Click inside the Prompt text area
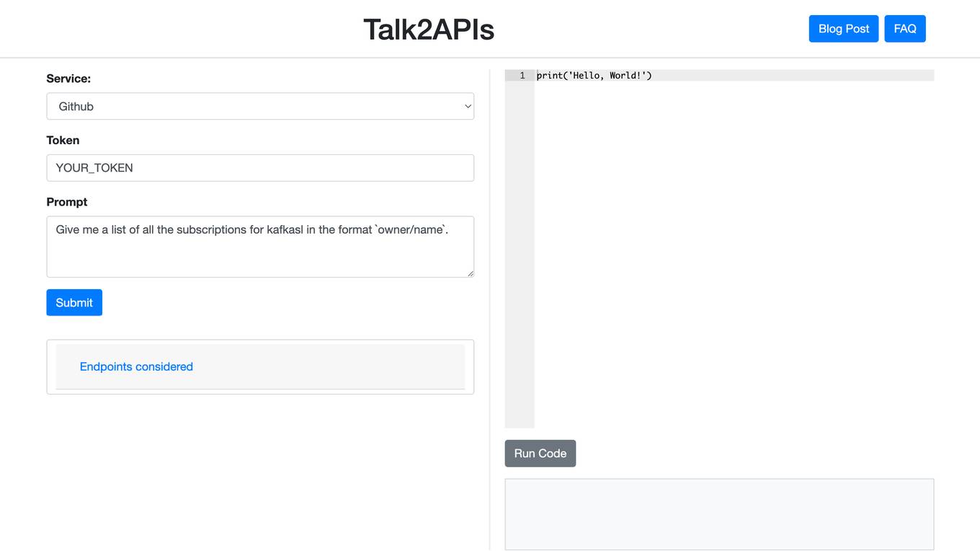 click(x=260, y=247)
